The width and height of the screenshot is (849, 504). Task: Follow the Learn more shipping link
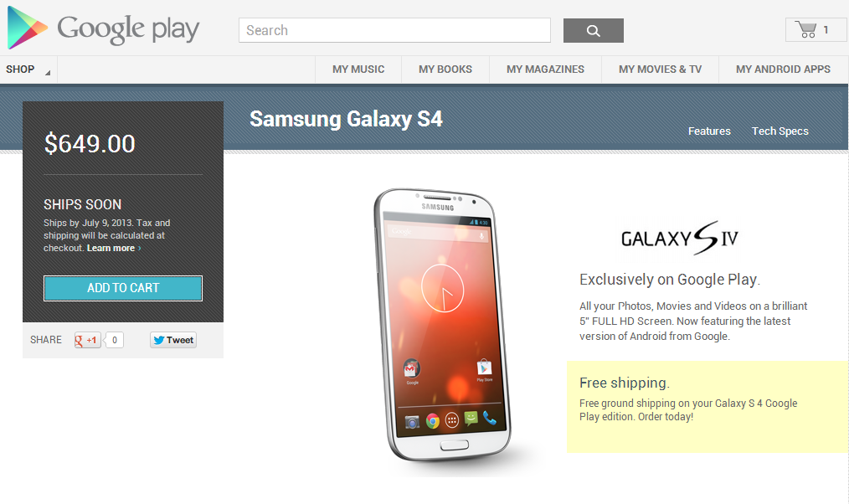tap(114, 248)
